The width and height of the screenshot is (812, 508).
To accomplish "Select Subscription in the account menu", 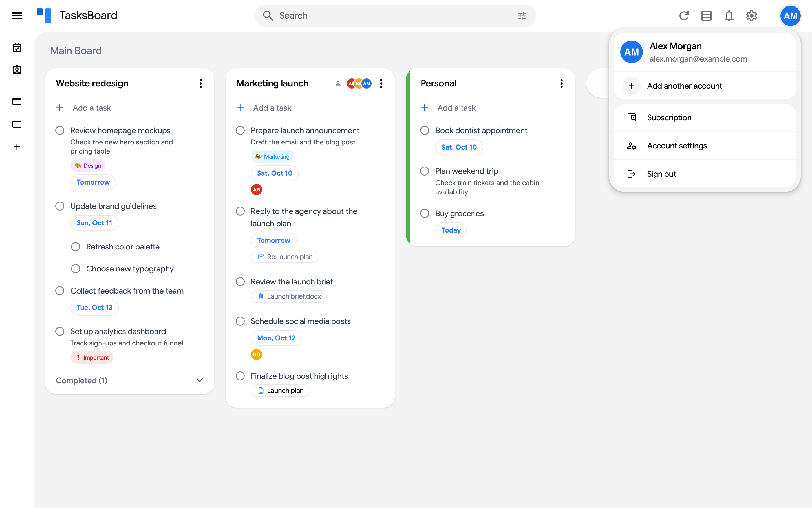I will tap(705, 117).
